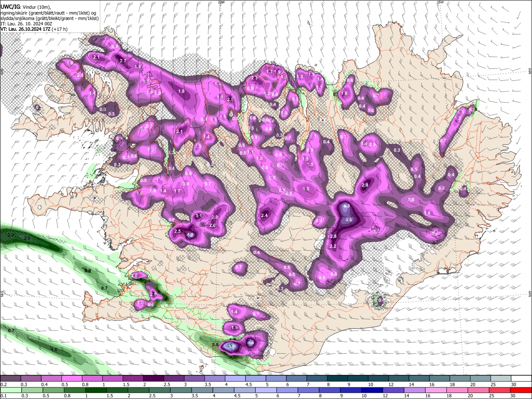Click the 2.2 precipitation value on map
This screenshot has height=399, width=532.
(x=333, y=246)
